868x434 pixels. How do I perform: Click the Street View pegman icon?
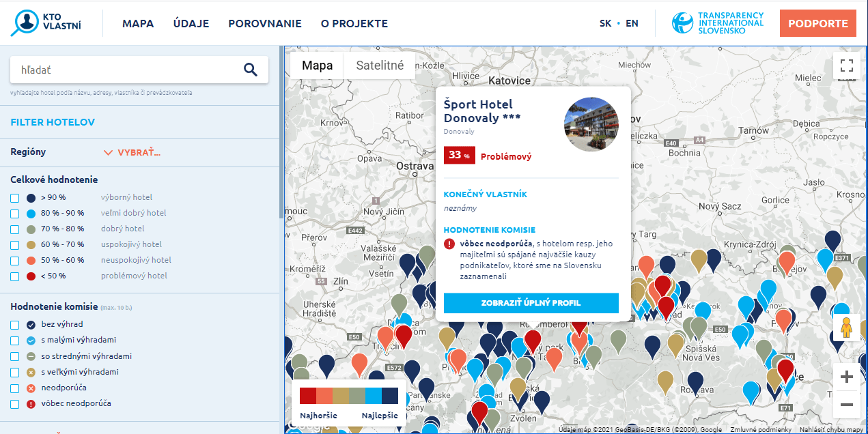click(x=847, y=328)
